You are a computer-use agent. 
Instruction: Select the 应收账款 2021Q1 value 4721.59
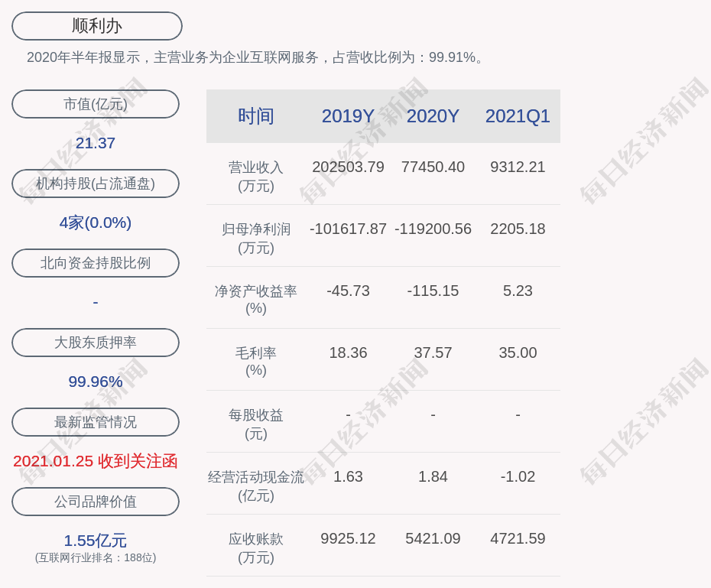(518, 538)
